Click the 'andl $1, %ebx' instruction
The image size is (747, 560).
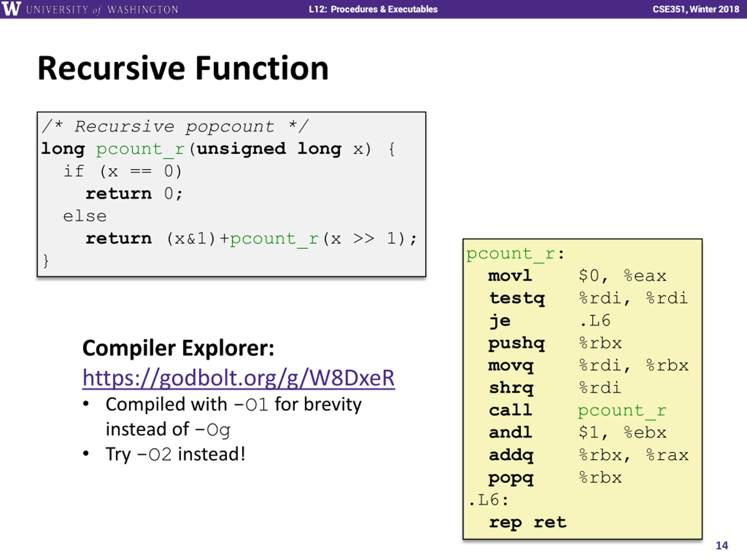[x=577, y=433]
